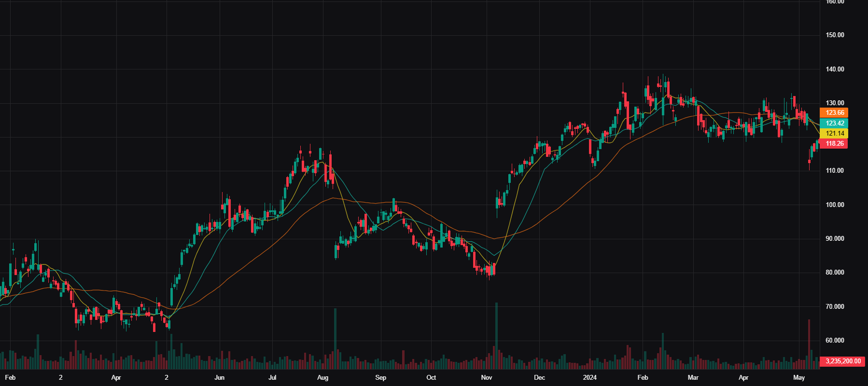
Task: Click the tall green volume spike in early August
Action: tap(336, 339)
